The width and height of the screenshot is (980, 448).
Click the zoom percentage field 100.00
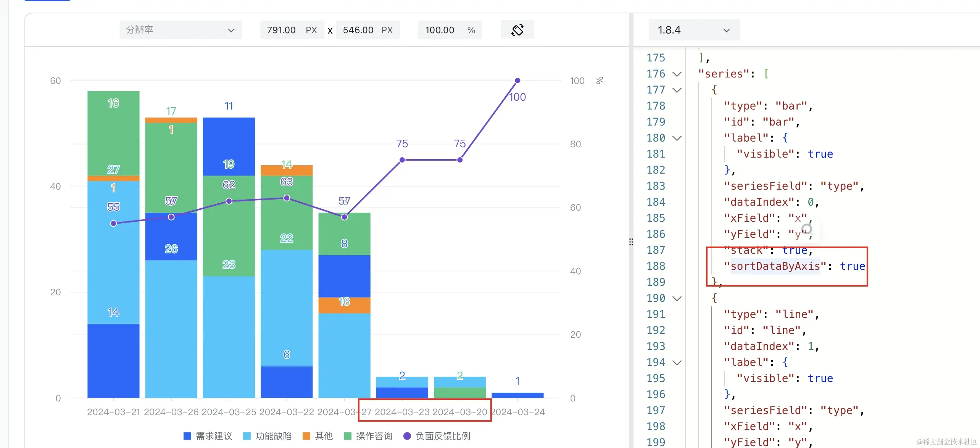(x=440, y=30)
